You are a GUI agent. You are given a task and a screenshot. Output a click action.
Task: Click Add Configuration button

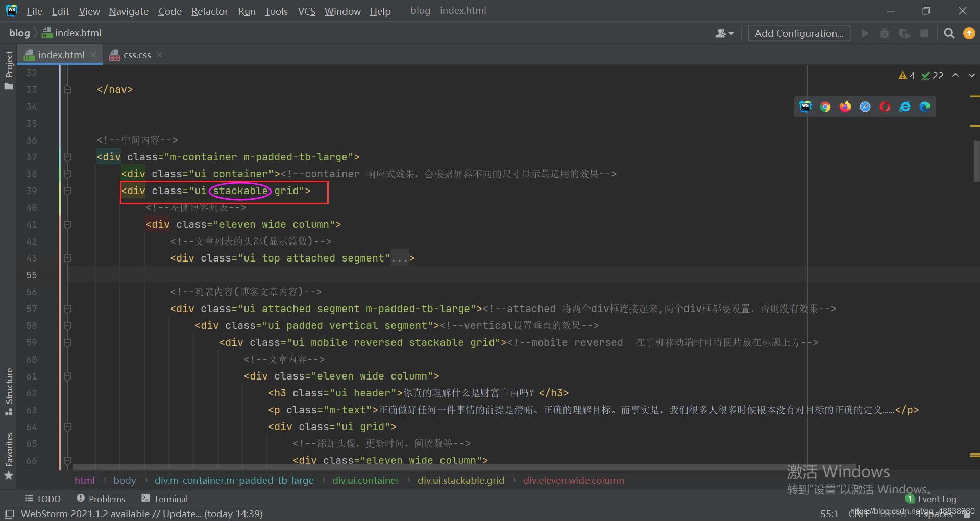coord(799,33)
